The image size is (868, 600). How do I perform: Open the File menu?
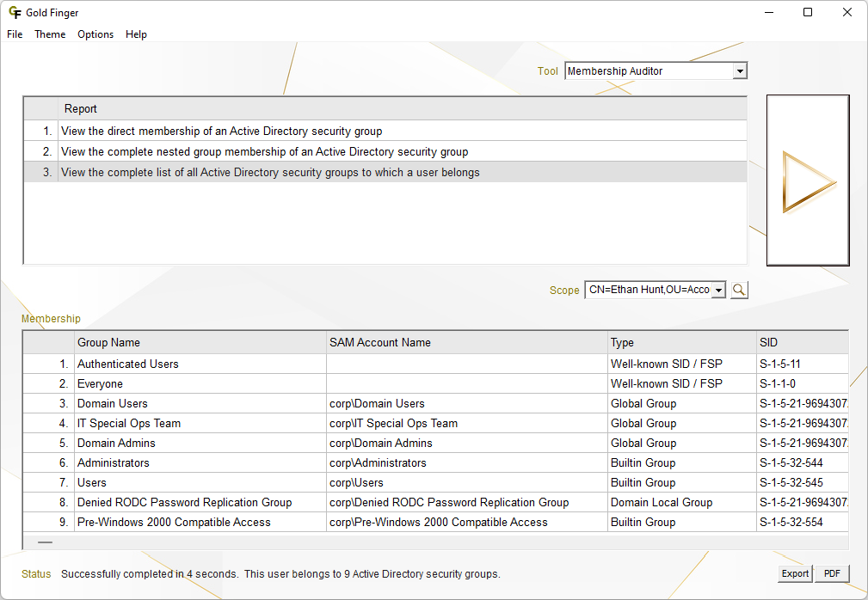pyautogui.click(x=15, y=34)
